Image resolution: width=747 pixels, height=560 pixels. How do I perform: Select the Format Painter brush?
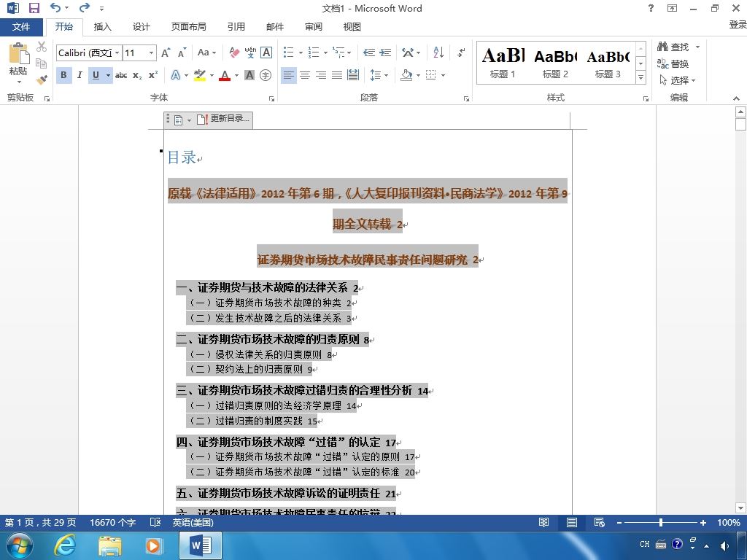[x=42, y=79]
